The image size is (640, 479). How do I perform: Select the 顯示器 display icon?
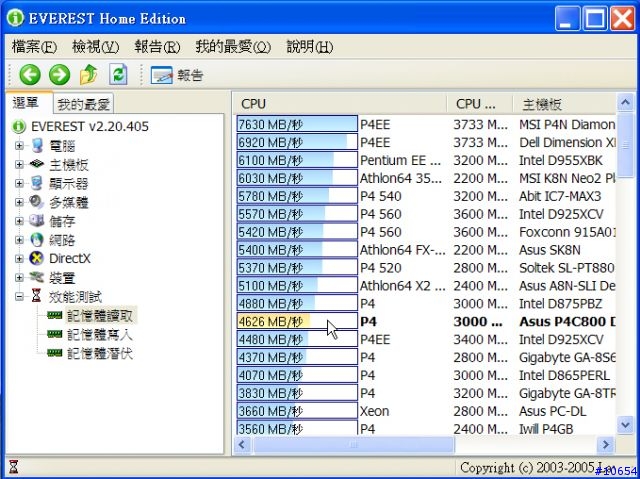coord(37,183)
